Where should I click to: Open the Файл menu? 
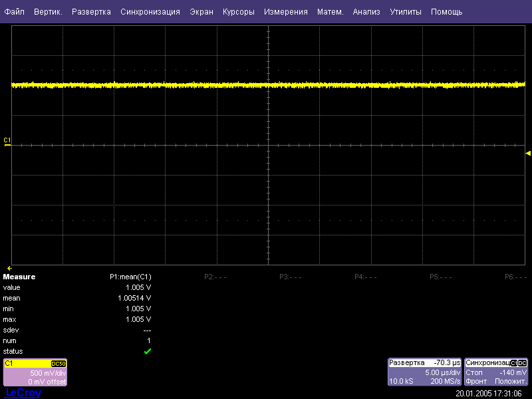click(15, 12)
